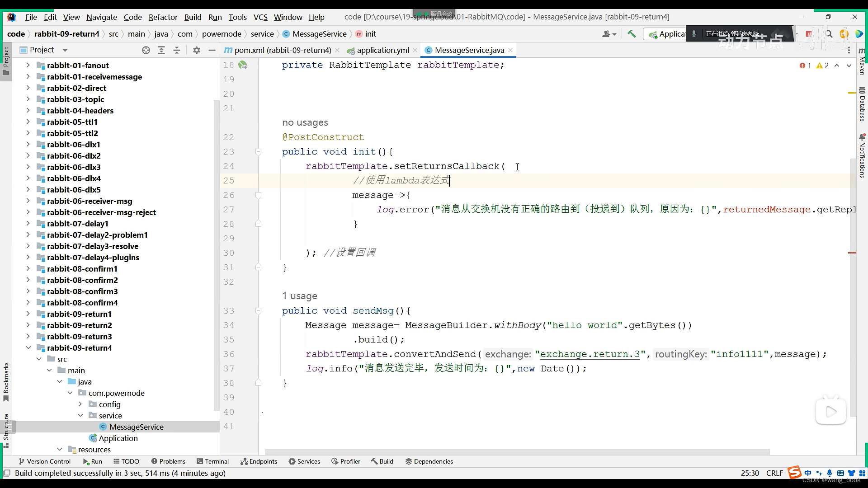The width and height of the screenshot is (868, 488).
Task: Collapse all in the Project panel toolbar
Action: 177,50
